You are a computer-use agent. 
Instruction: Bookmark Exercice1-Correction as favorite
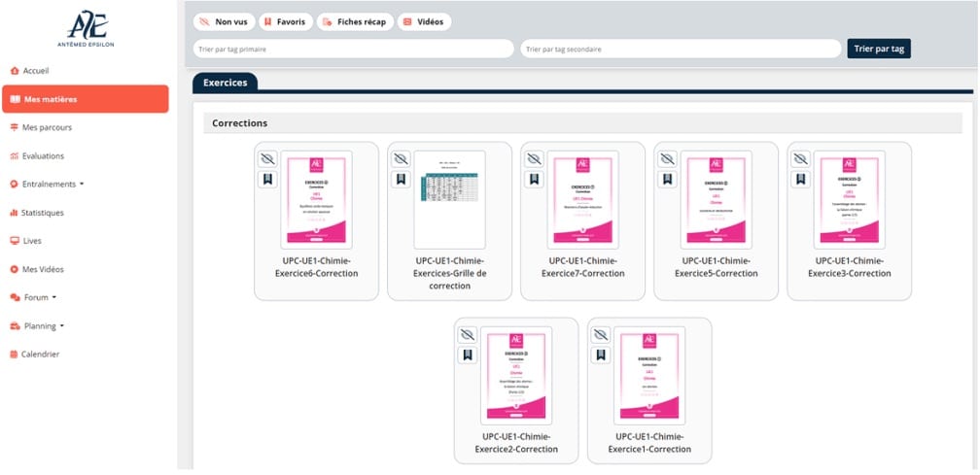pyautogui.click(x=601, y=356)
